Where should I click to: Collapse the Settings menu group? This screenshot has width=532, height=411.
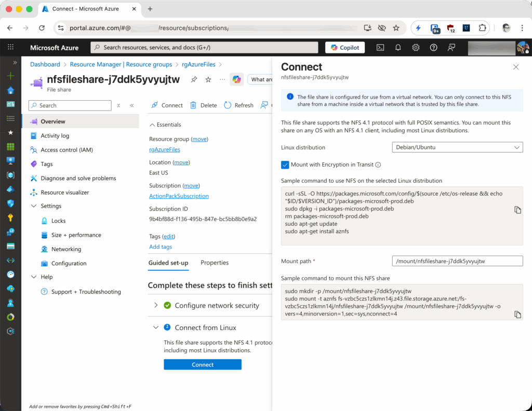34,206
